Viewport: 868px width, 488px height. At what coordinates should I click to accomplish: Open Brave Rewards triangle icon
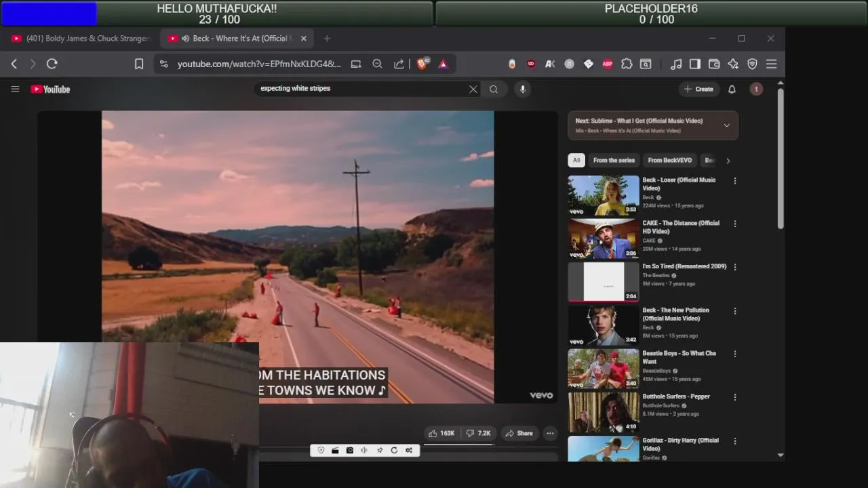[443, 64]
